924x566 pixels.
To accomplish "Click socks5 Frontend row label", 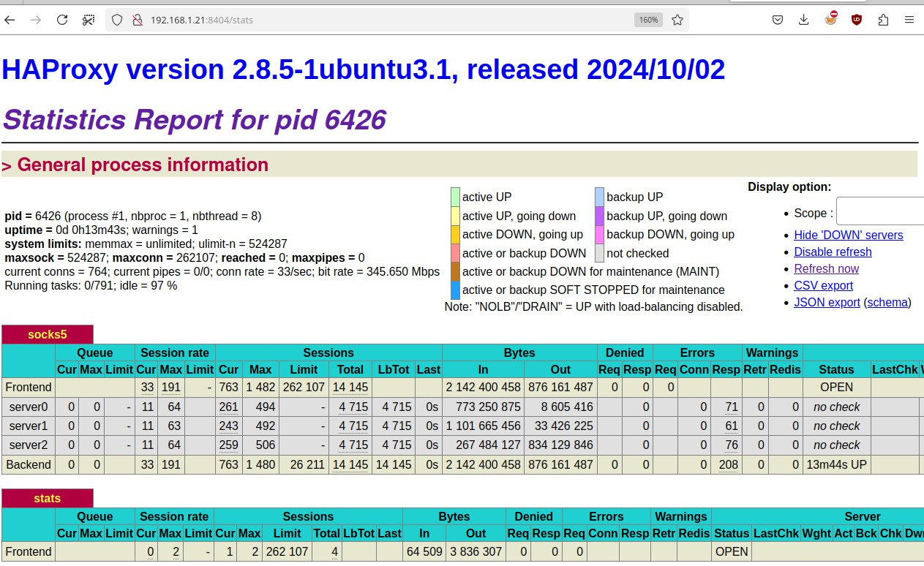I will 29,387.
